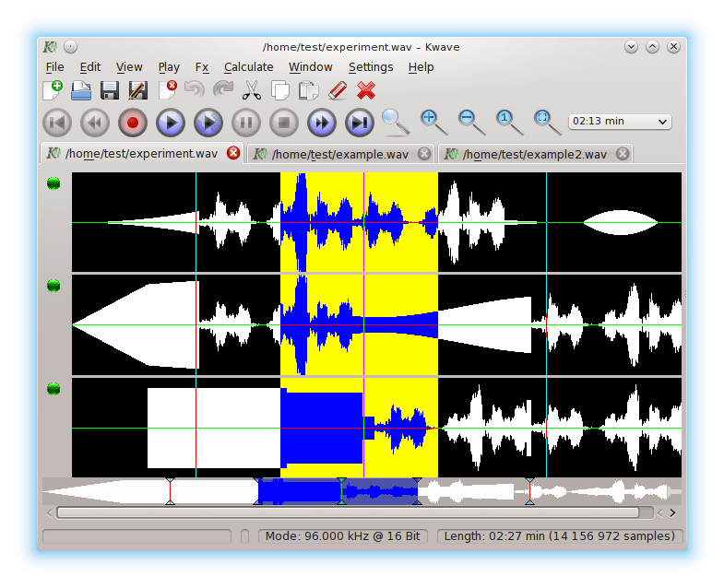Start playback with the Play button

[171, 122]
